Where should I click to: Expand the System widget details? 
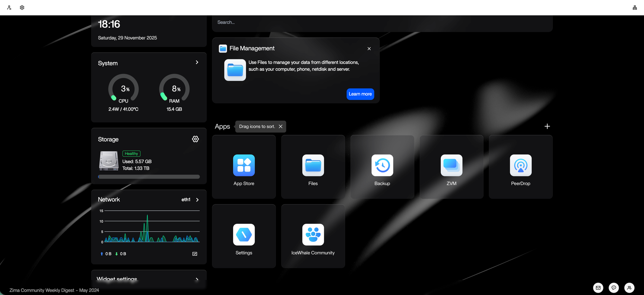point(197,62)
